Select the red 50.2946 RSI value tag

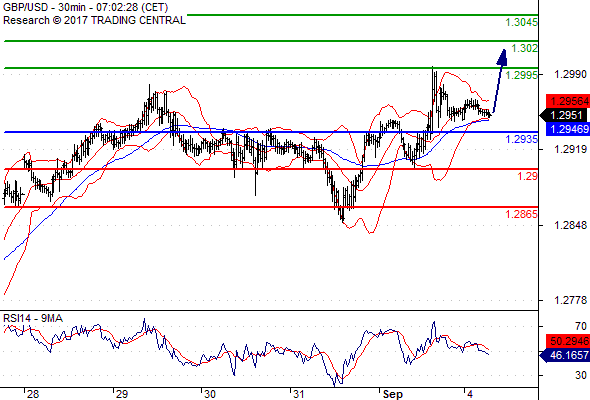pyautogui.click(x=567, y=341)
